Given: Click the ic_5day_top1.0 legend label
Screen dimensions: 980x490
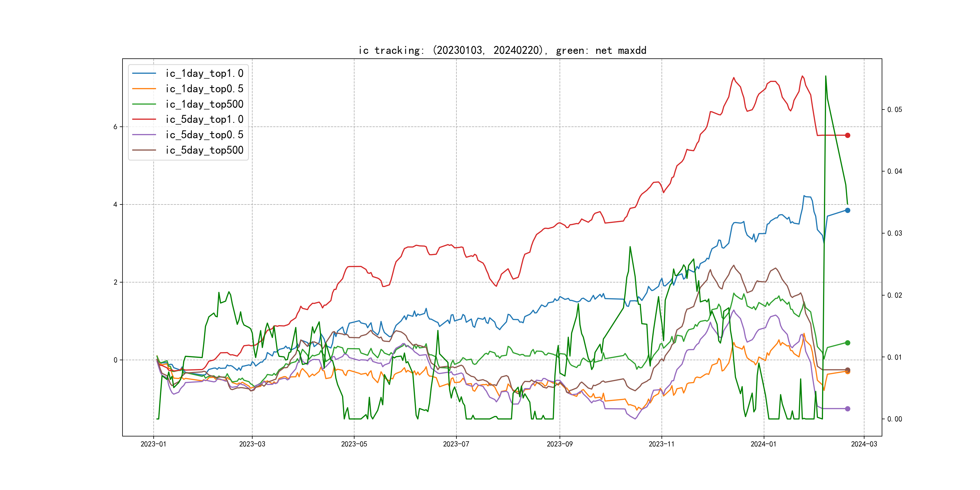Looking at the screenshot, I should (204, 119).
